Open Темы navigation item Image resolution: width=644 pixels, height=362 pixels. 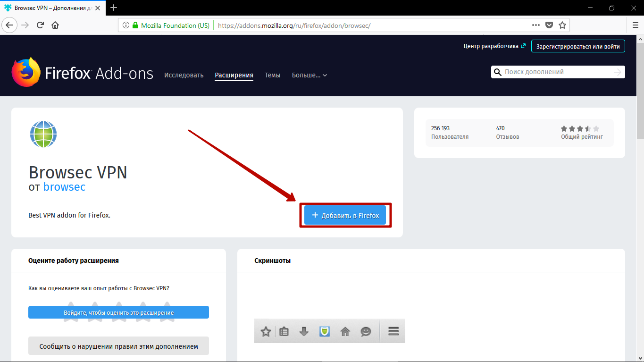pyautogui.click(x=272, y=75)
